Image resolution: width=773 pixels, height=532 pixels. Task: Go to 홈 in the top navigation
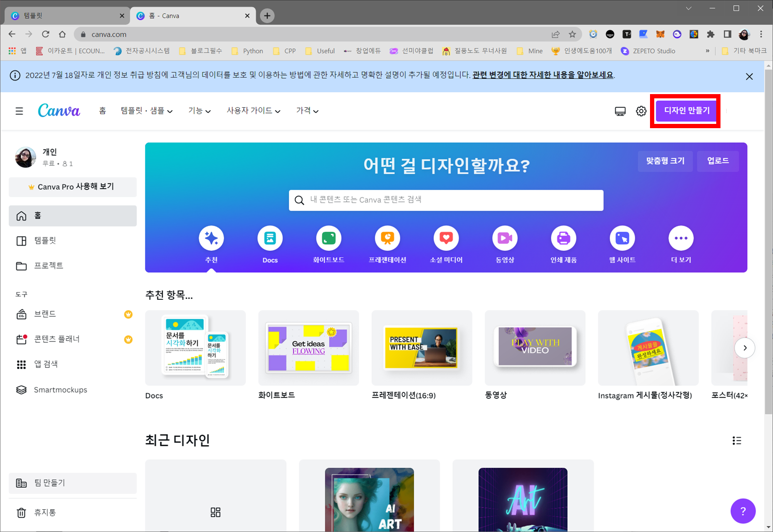click(x=103, y=111)
